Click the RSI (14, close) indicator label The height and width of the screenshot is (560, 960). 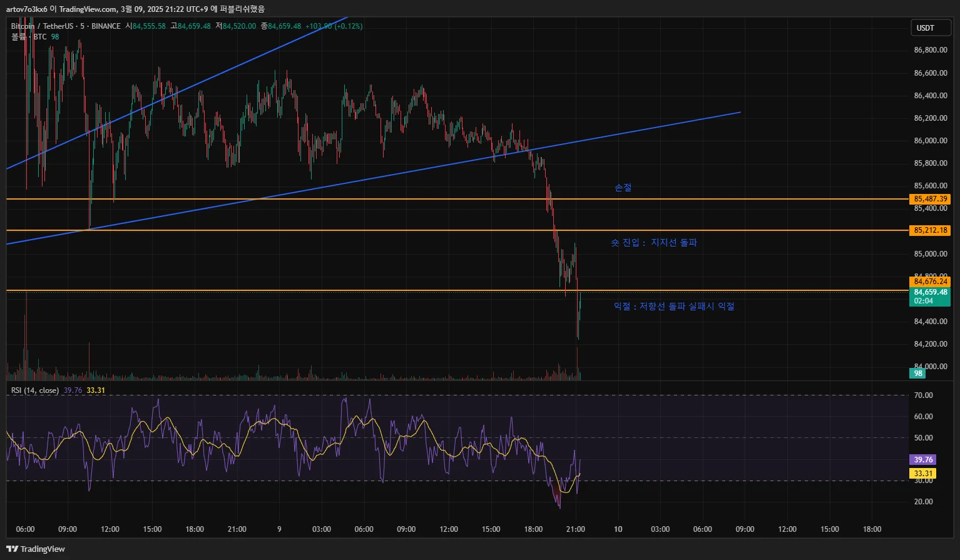[35, 390]
